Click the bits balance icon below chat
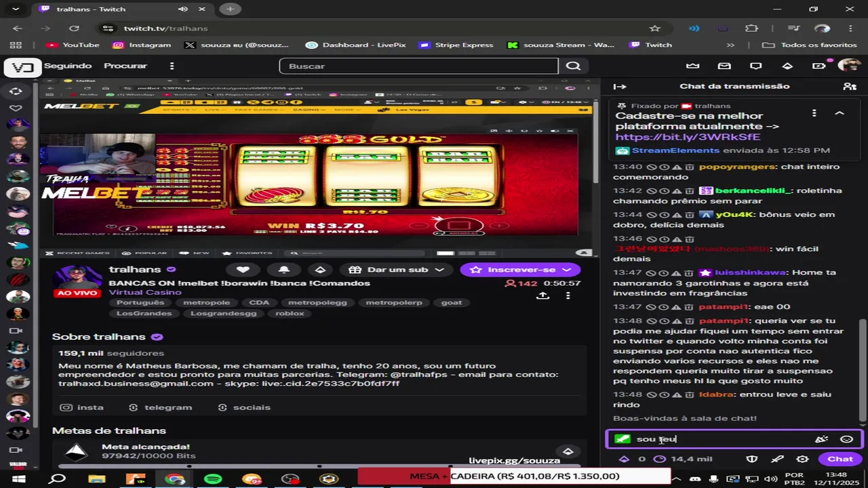This screenshot has width=868, height=488. tap(624, 459)
